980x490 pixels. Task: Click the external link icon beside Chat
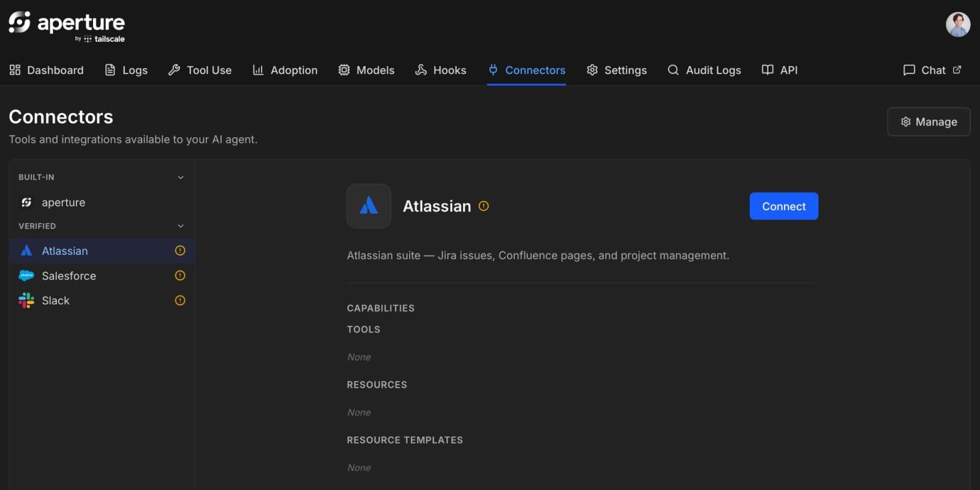click(x=957, y=69)
